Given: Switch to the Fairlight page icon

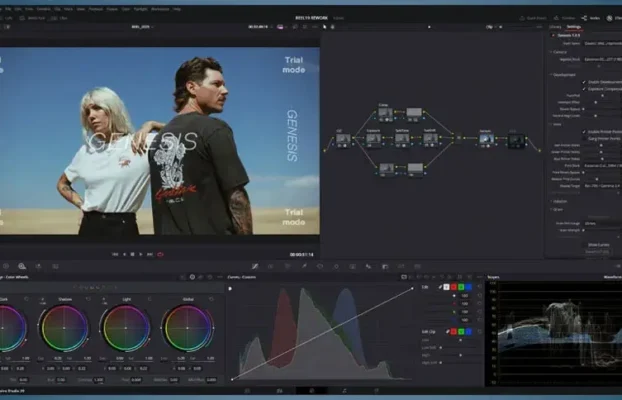Looking at the screenshot, I should (344, 391).
